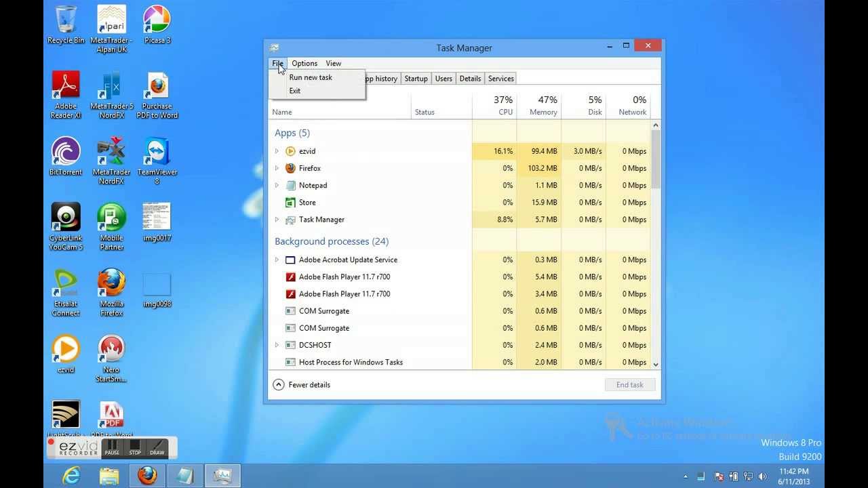Open the Recycle Bin desktop icon
Screen dimensions: 868x488
(x=66, y=25)
